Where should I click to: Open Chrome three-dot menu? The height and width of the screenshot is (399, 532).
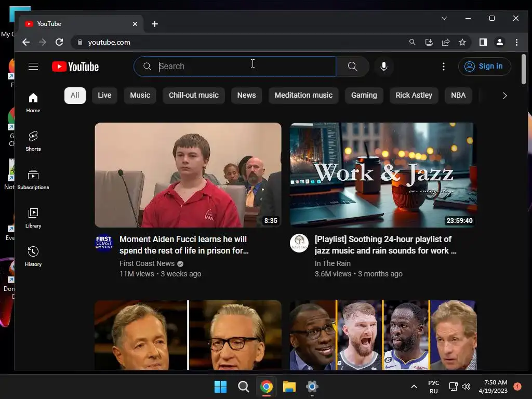click(516, 42)
